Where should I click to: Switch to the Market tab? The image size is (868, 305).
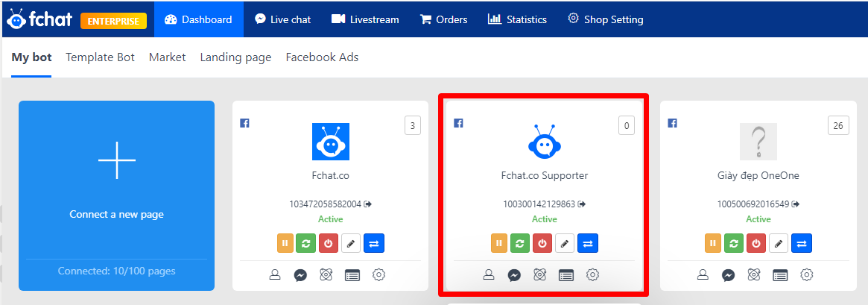(167, 57)
